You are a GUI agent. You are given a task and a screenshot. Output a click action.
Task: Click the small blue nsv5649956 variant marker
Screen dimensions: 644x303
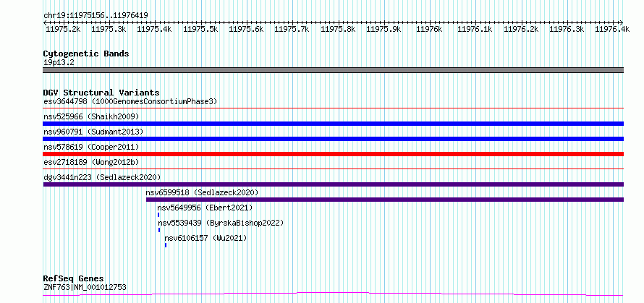point(158,215)
